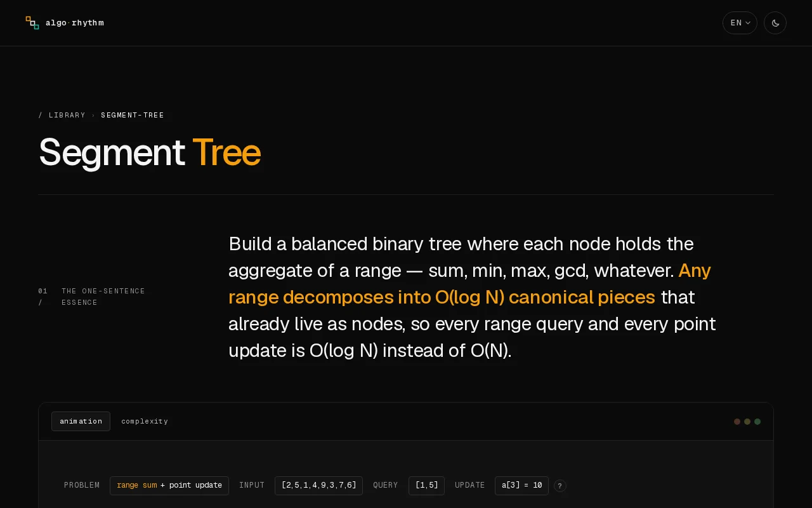
Task: Click the QUERY label
Action: [386, 485]
